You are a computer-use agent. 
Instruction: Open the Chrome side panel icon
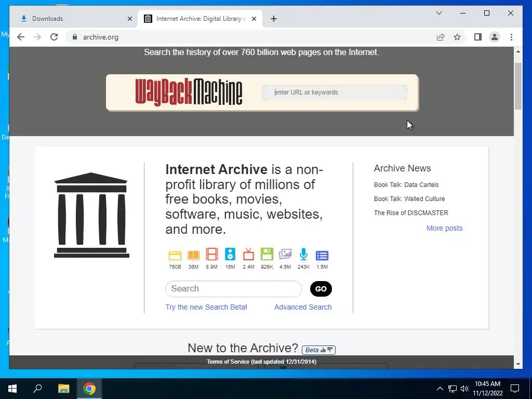tap(478, 37)
